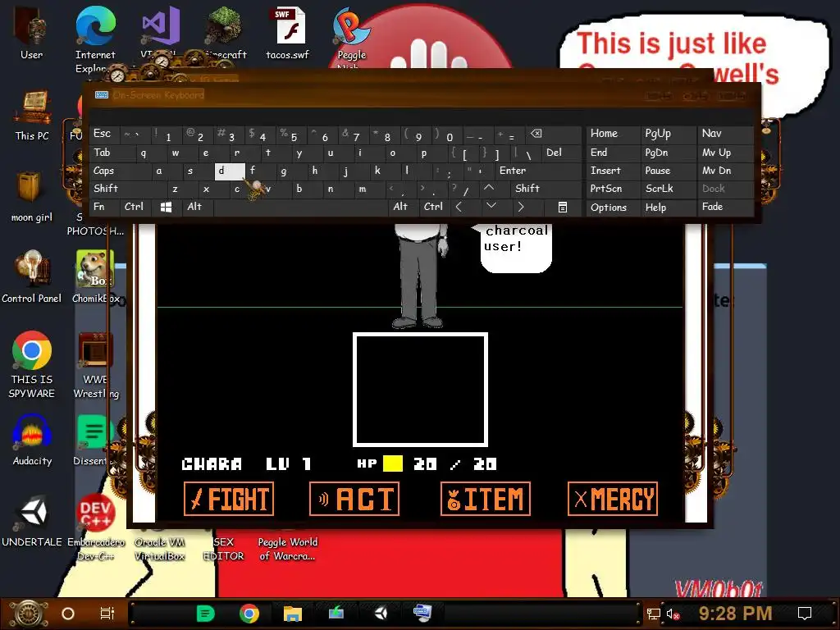Open keyboard Options key
The image size is (840, 630).
click(613, 208)
